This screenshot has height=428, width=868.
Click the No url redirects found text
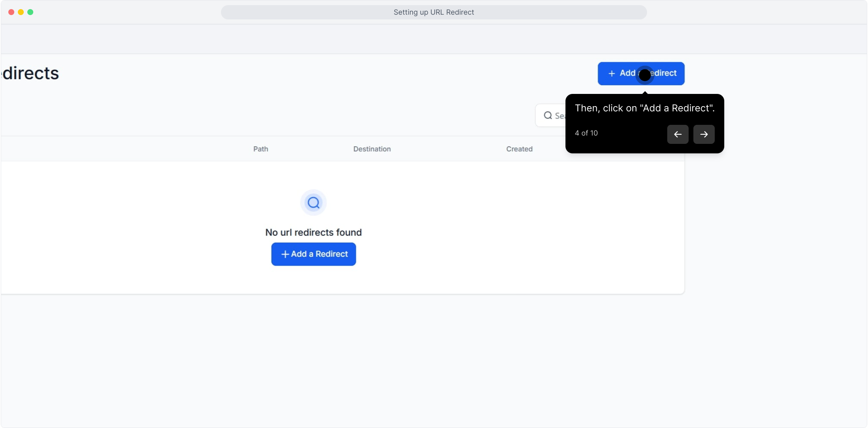point(313,232)
